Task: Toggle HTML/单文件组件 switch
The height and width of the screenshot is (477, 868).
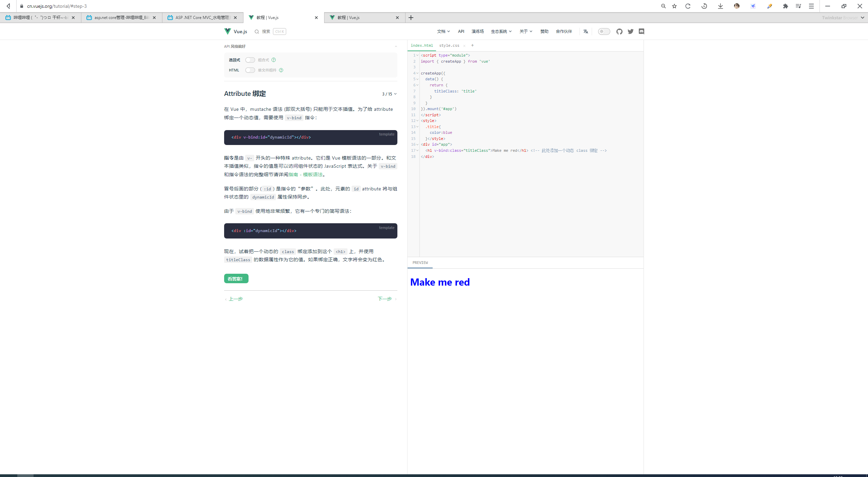Action: (250, 70)
